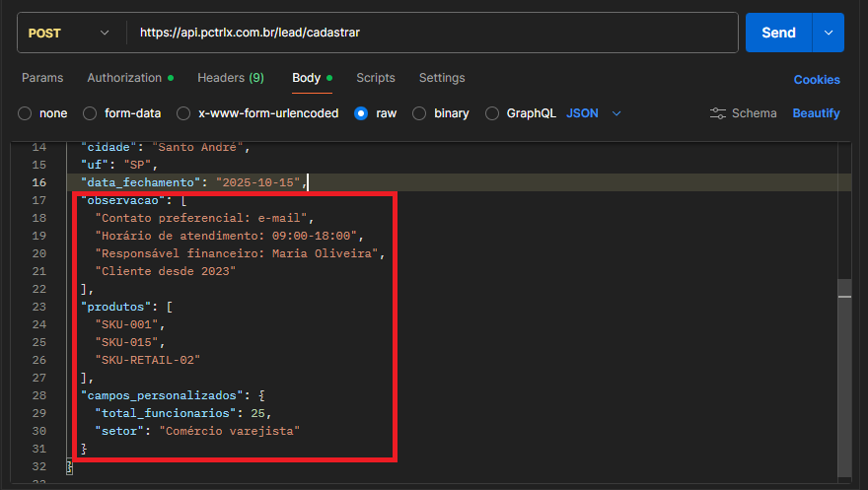The width and height of the screenshot is (868, 490).
Task: Select the binary body option
Action: (x=419, y=113)
